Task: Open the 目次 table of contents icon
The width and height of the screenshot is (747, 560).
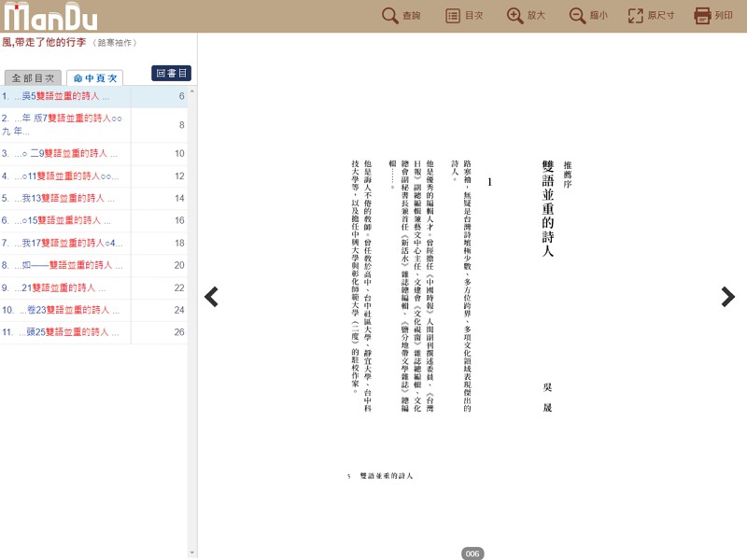Action: pos(453,16)
